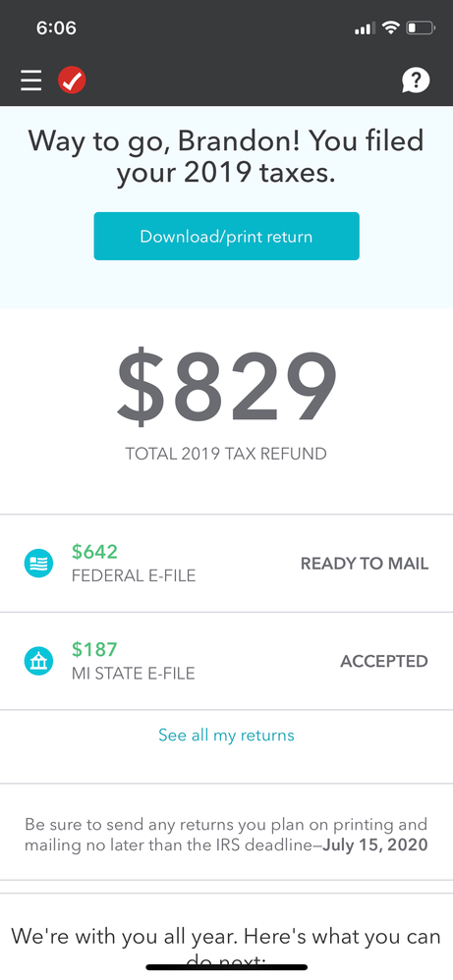Tap the $187 state refund amount
This screenshot has height=980, width=453.
pos(94,649)
